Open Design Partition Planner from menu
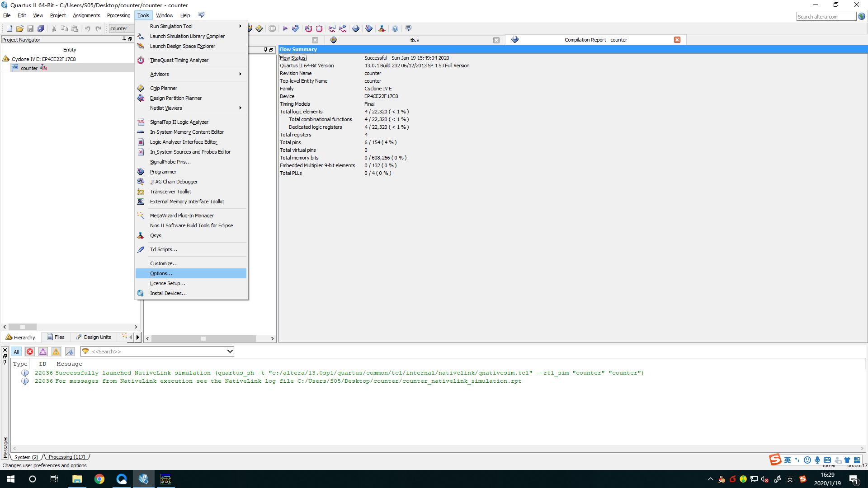Viewport: 868px width, 488px height. pos(191,98)
